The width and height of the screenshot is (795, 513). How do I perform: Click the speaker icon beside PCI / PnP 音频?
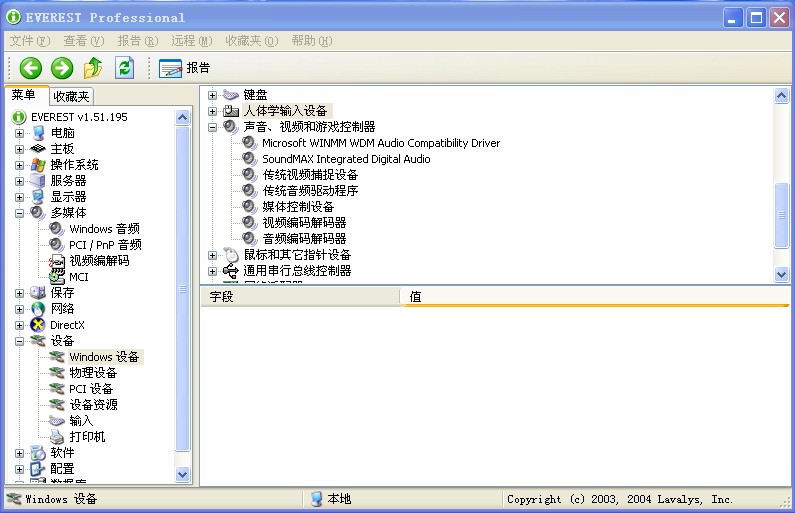coord(56,245)
